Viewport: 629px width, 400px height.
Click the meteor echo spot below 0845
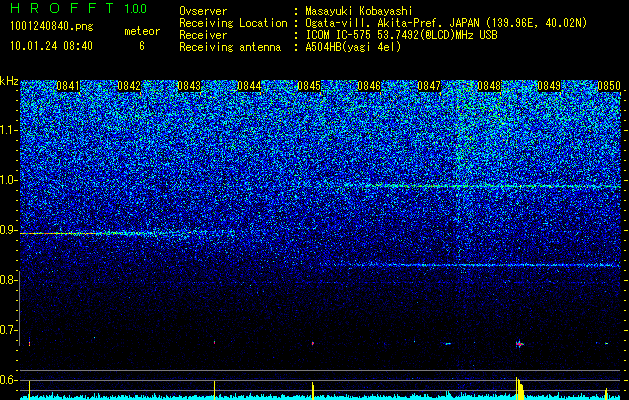tap(312, 343)
